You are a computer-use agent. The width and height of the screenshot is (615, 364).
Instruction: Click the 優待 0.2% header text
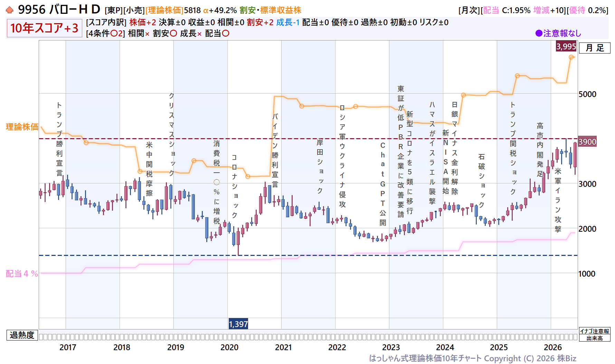[x=587, y=10]
